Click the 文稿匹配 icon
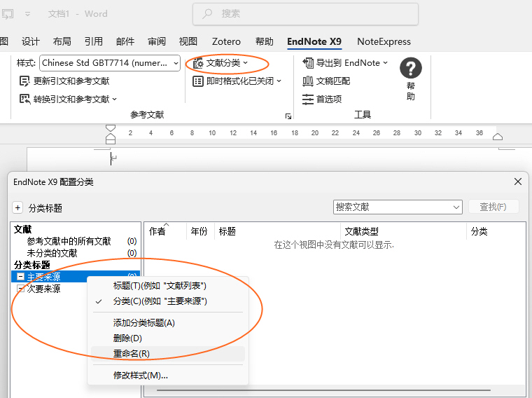Viewport: 532px width, 398px height. (308, 81)
